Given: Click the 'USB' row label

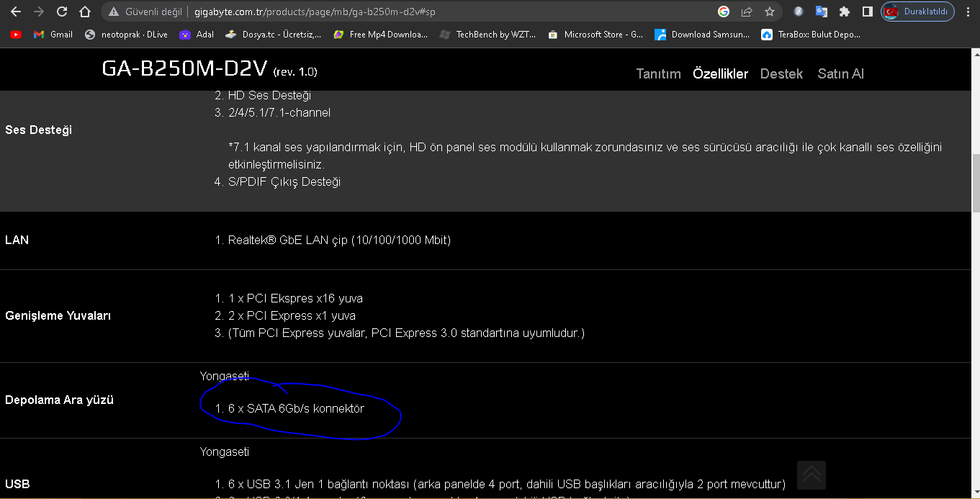Looking at the screenshot, I should pos(17,485).
